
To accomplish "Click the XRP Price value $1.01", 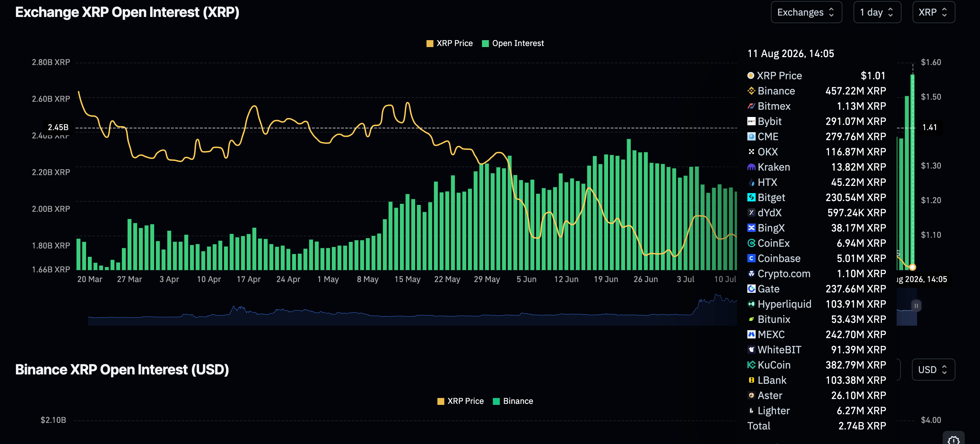I will pyautogui.click(x=873, y=75).
